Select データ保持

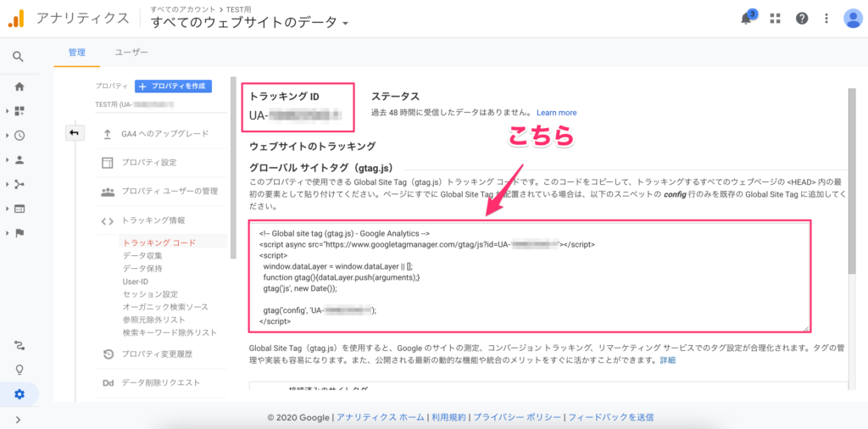point(142,269)
